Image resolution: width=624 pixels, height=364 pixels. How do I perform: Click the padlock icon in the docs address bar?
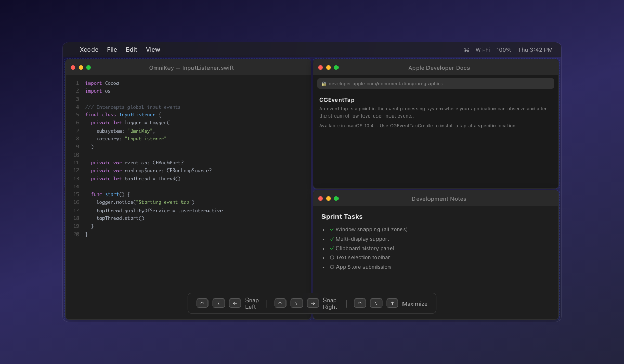(324, 83)
